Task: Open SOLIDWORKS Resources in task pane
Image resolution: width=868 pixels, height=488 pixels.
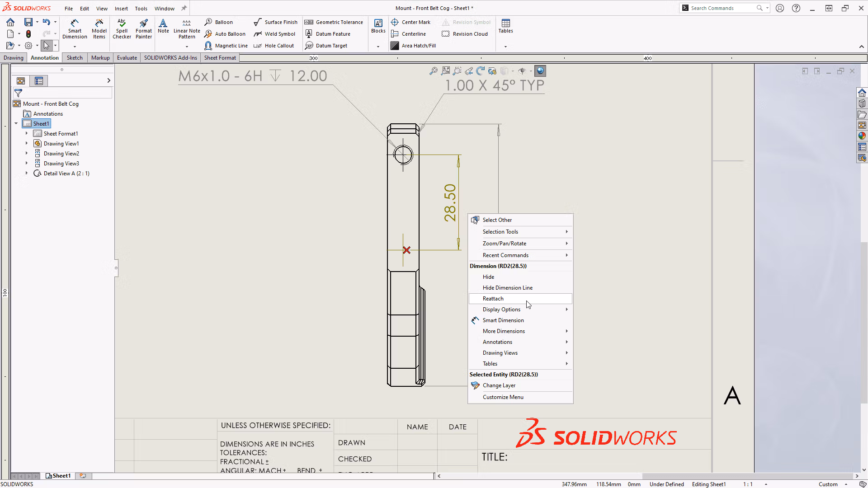Action: pos(862,93)
